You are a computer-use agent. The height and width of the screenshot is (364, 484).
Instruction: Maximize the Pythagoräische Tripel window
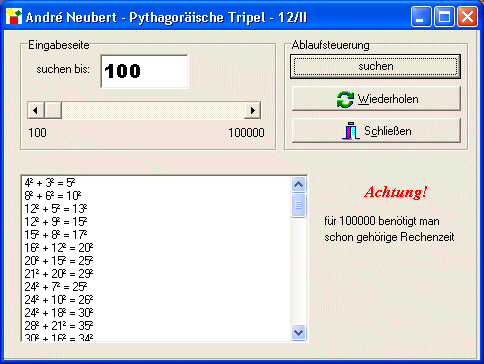[x=444, y=17]
